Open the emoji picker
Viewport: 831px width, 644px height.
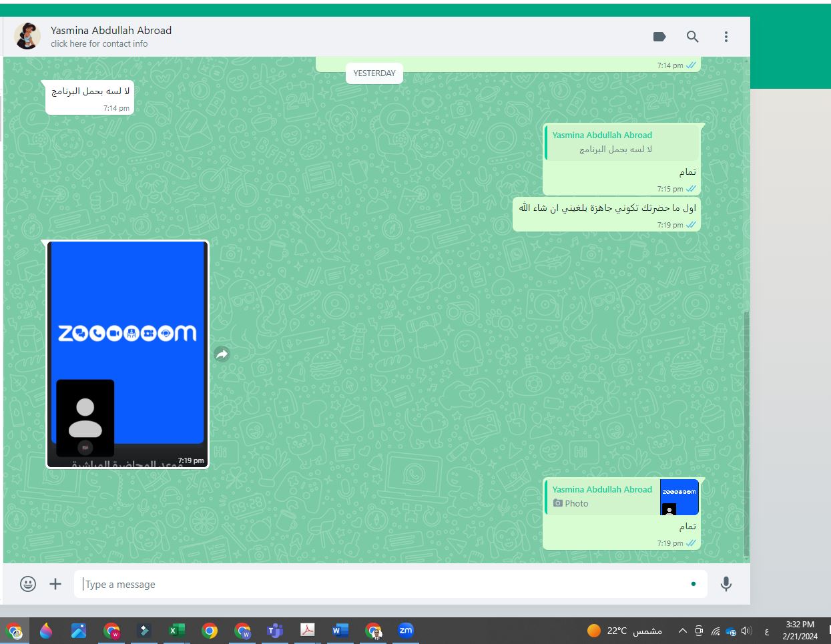click(28, 584)
